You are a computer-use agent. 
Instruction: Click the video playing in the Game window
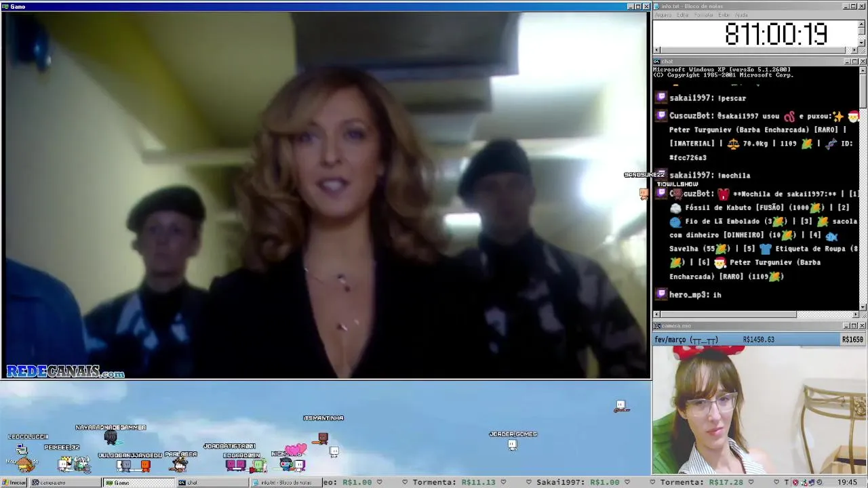(325, 195)
